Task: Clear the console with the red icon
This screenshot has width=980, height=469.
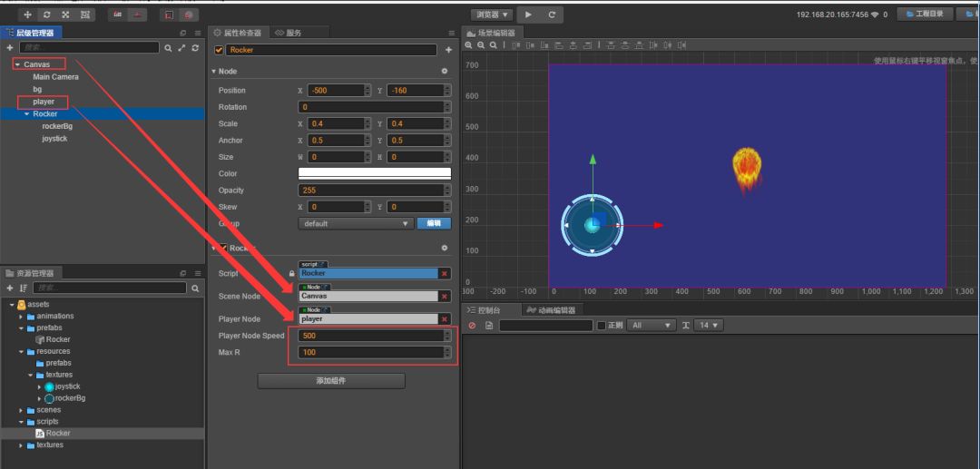Action: point(473,326)
